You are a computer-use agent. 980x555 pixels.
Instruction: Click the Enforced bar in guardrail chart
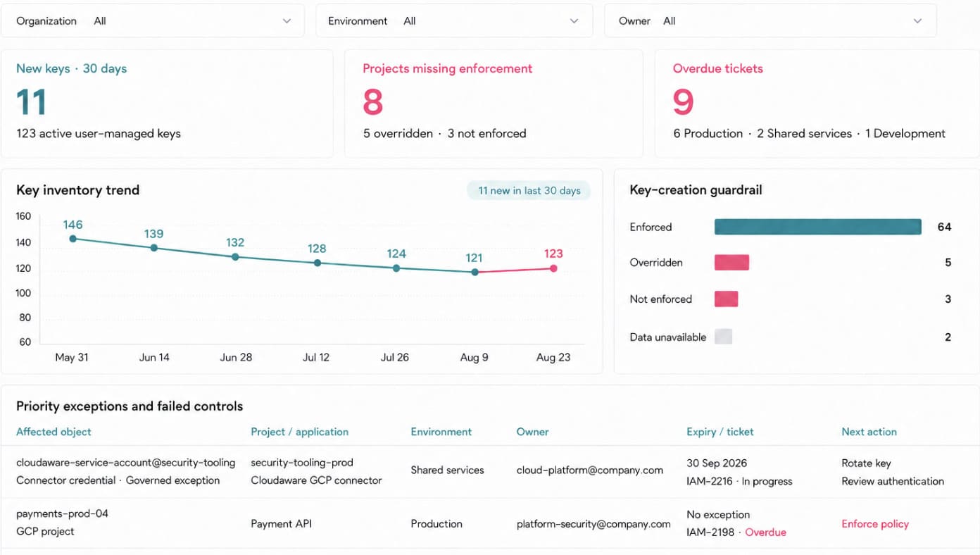pos(818,227)
